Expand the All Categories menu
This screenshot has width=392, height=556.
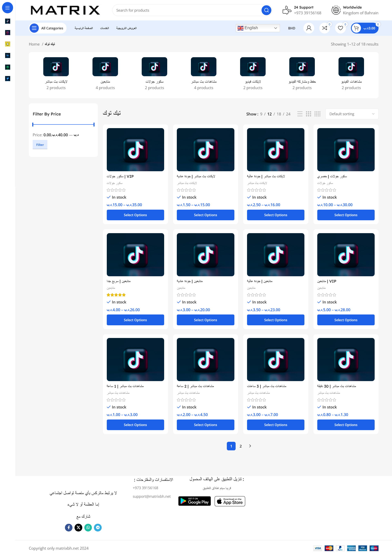pyautogui.click(x=48, y=28)
